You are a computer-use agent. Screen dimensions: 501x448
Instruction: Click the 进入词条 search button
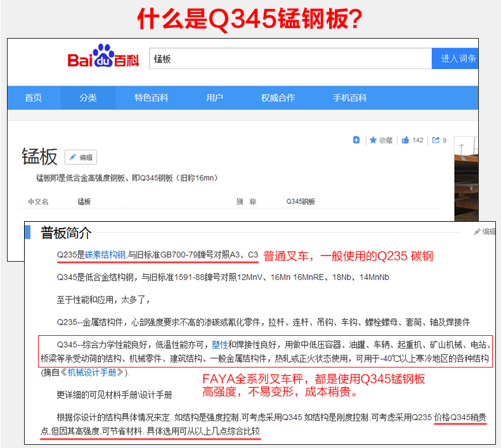coord(455,59)
